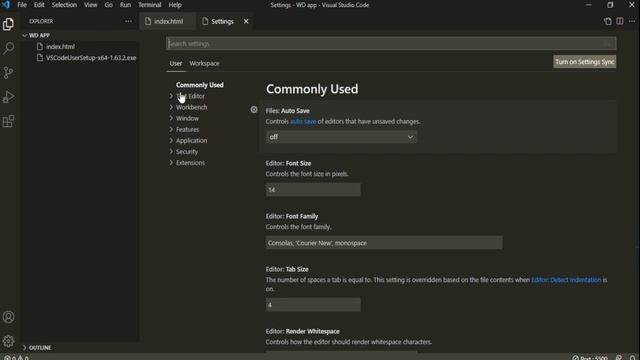Click Turn on Settings Sync button
The image size is (640, 360).
coord(584,62)
